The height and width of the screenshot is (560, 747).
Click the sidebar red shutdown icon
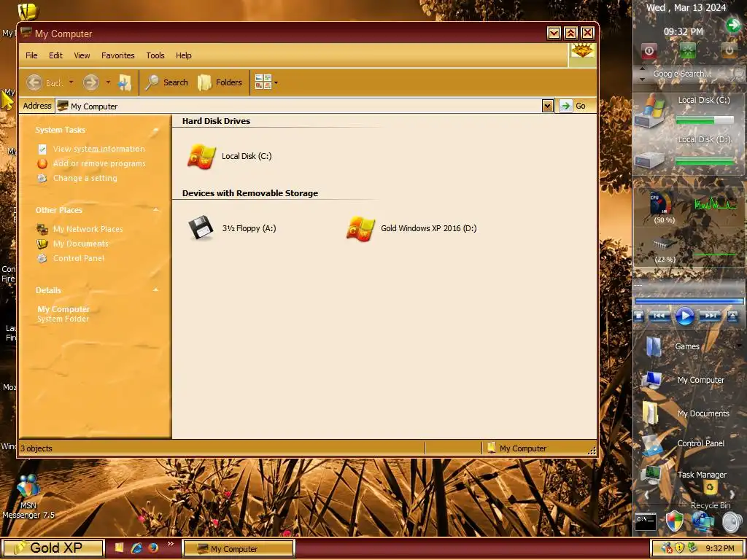pyautogui.click(x=649, y=50)
